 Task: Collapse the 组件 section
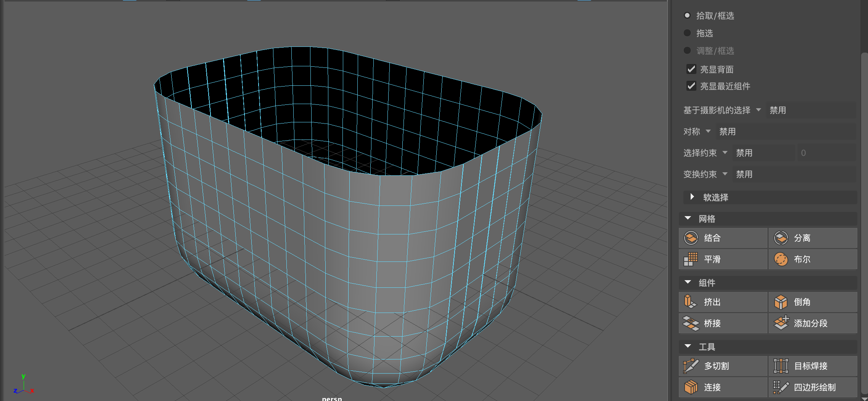pos(688,282)
